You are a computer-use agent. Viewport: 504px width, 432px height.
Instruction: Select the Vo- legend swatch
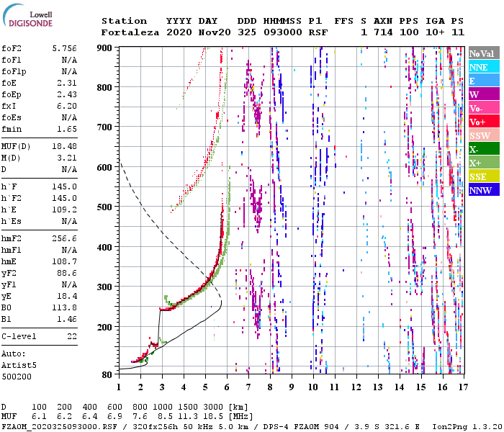coord(484,108)
